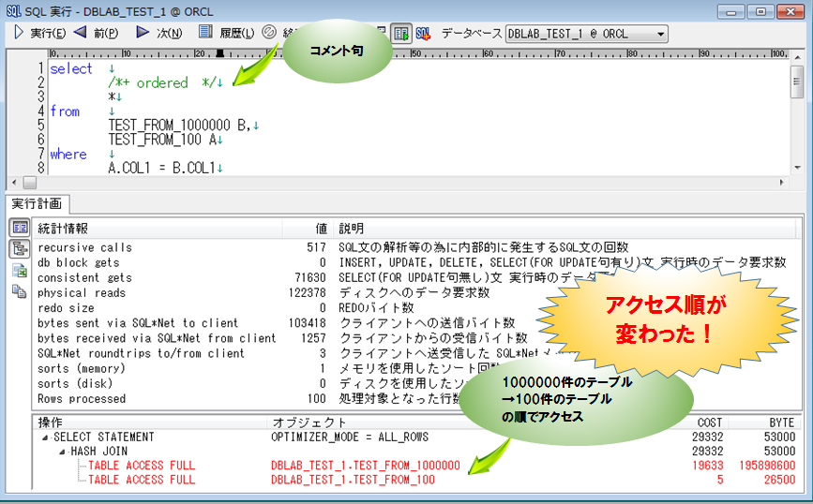Open the history (履歴) list
Viewport: 813px width, 504px height.
tap(205, 33)
